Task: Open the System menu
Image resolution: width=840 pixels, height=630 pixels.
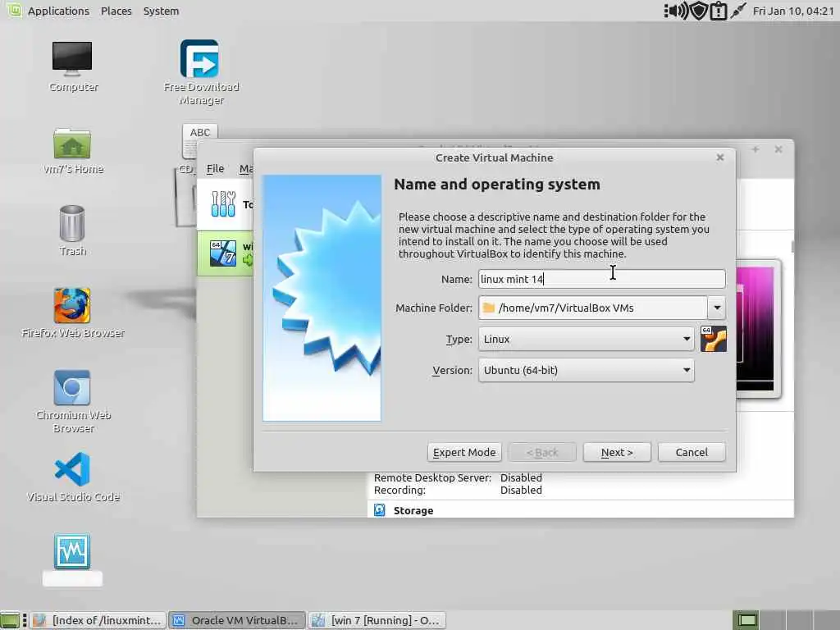Action: tap(161, 11)
